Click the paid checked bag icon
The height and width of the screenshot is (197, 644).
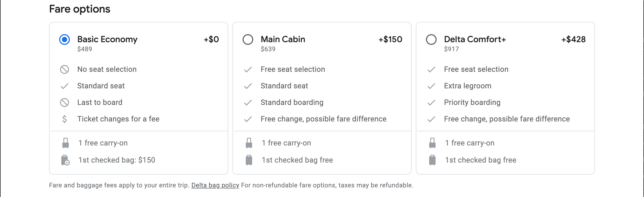65,160
